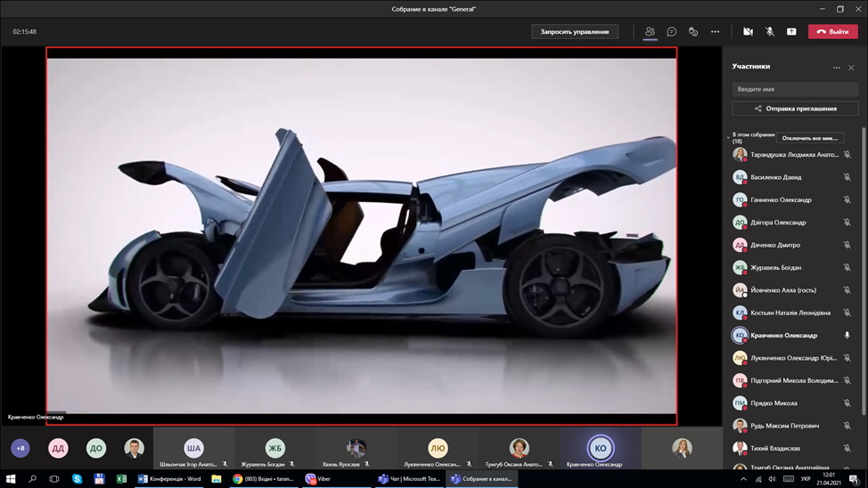Screen dimensions: 868x488
Task: Click muted mic icon beside Дяченко Дмитро
Action: pyautogui.click(x=847, y=245)
